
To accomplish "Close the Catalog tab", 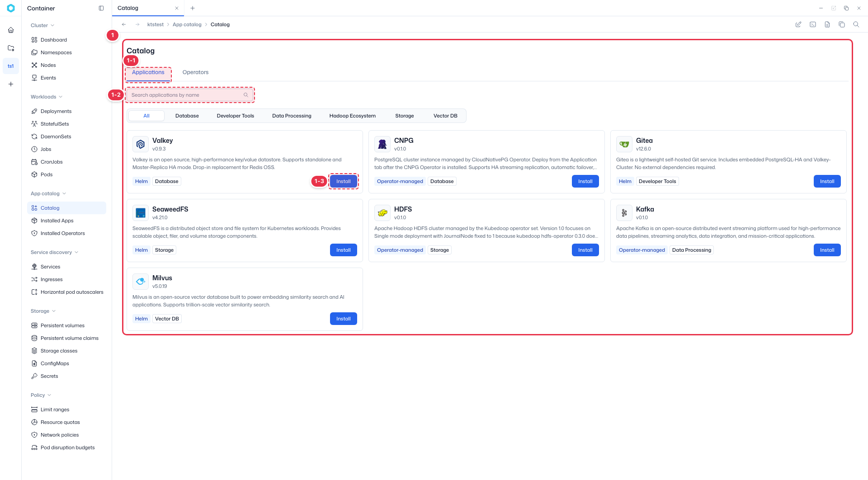I will (177, 8).
